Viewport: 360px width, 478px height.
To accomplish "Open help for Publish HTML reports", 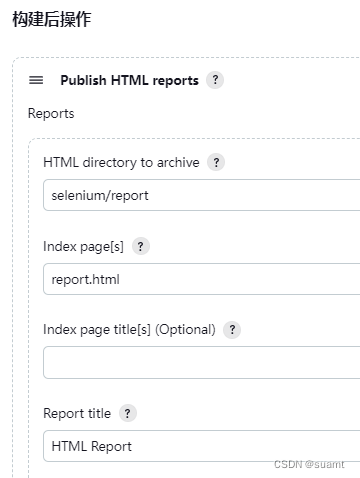I will 215,80.
